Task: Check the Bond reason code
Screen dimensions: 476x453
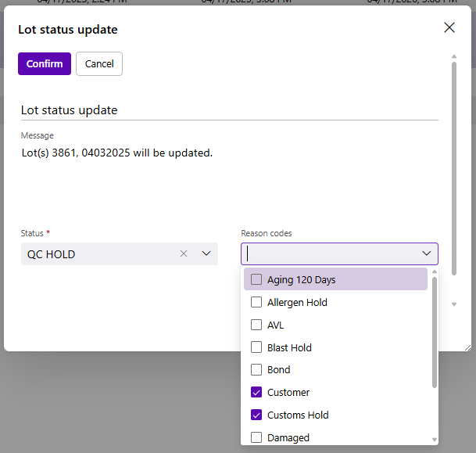Action: (256, 370)
